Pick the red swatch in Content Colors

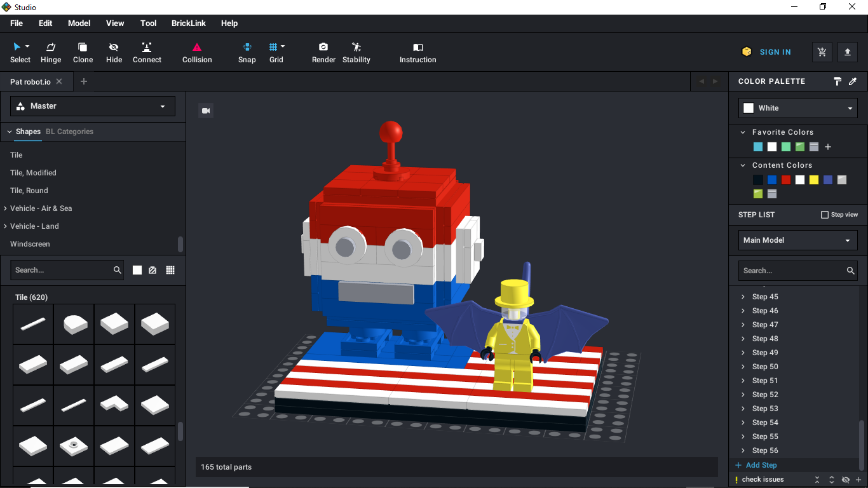click(x=786, y=180)
